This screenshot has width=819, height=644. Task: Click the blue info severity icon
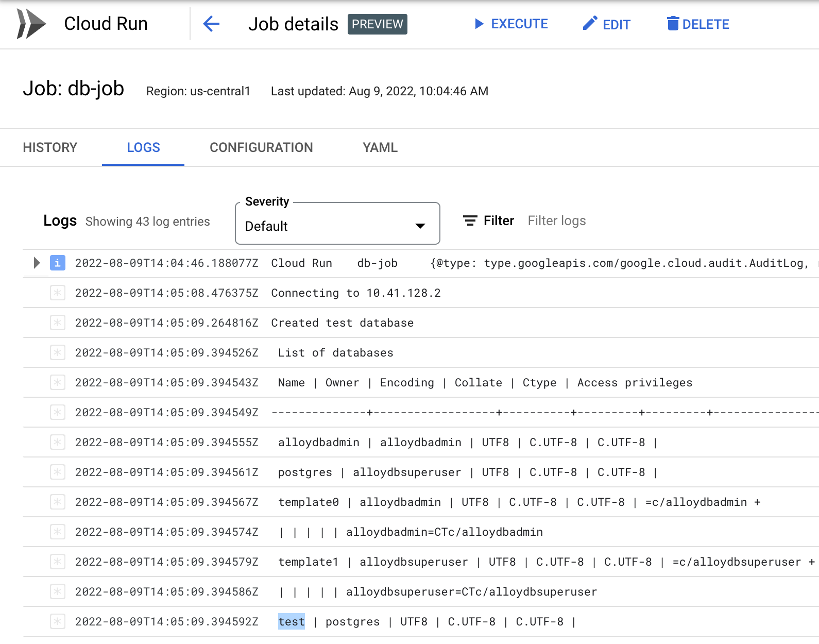click(x=57, y=263)
